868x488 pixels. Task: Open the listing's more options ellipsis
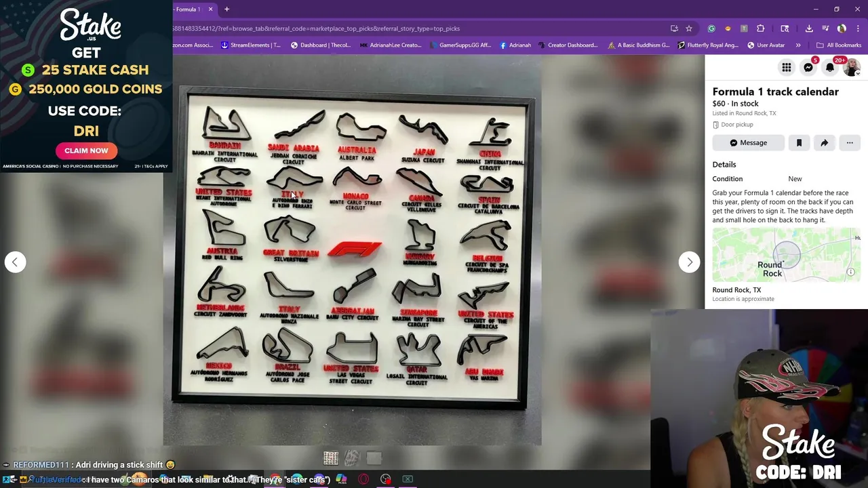pos(850,143)
